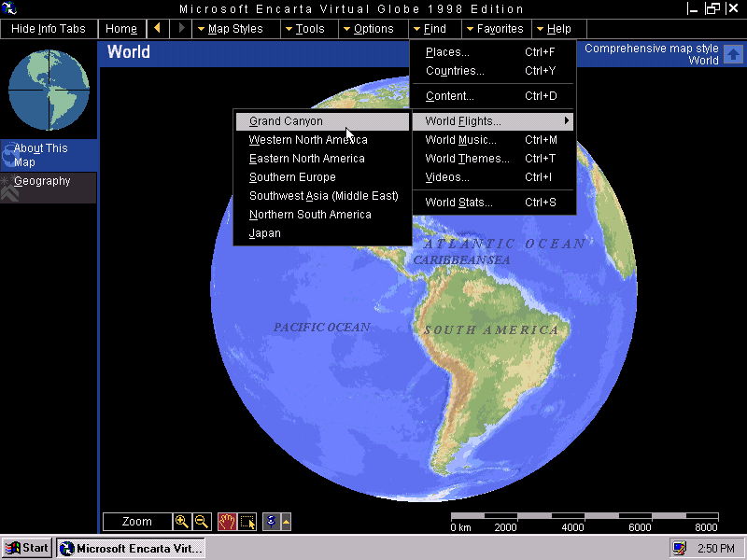Expand the pushpin options arrow
Image resolution: width=747 pixels, height=560 pixels.
pos(286,522)
